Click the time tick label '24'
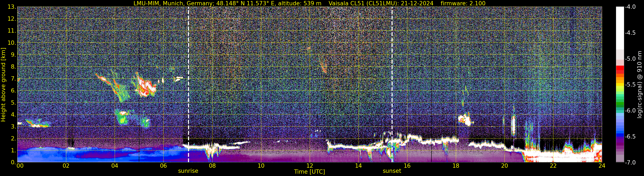Screen dimensions: 644x176 [x=602, y=166]
